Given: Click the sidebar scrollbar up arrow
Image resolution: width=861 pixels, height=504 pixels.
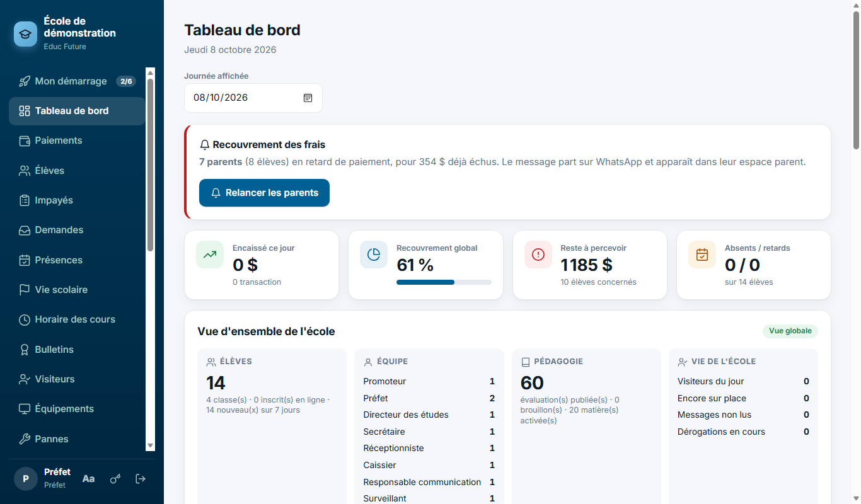Looking at the screenshot, I should [150, 73].
